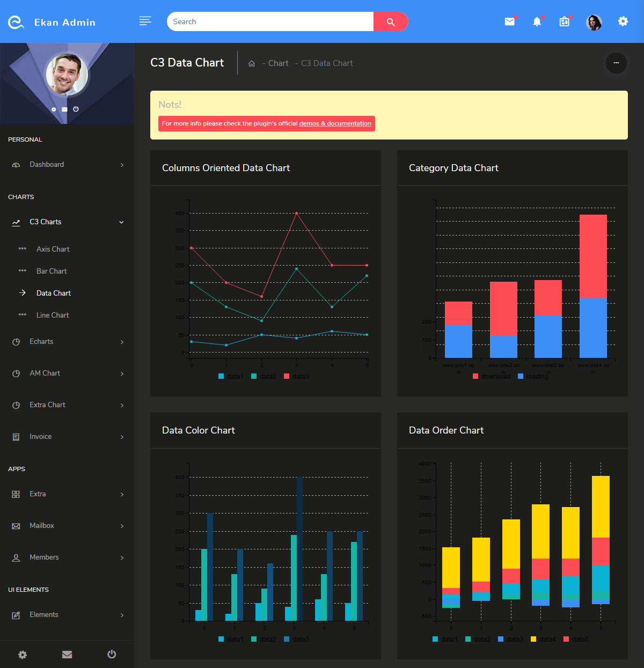
Task: Open the briefcase icon in the top bar
Action: 564,21
